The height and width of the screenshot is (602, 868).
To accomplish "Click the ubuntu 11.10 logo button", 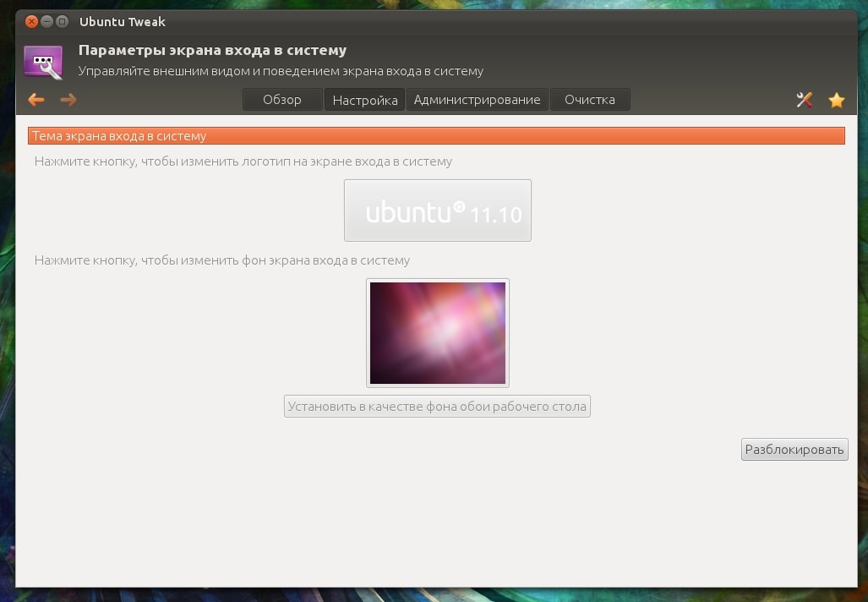I will pos(437,211).
